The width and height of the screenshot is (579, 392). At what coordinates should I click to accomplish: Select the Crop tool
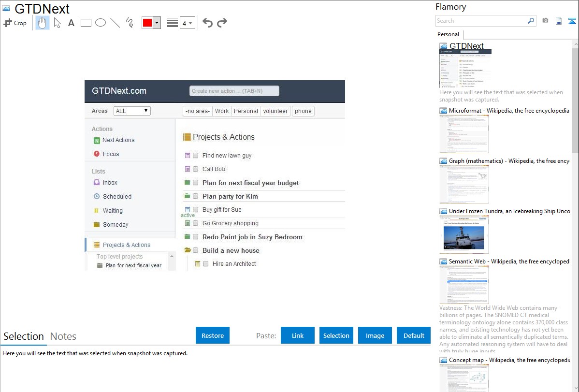pos(15,23)
